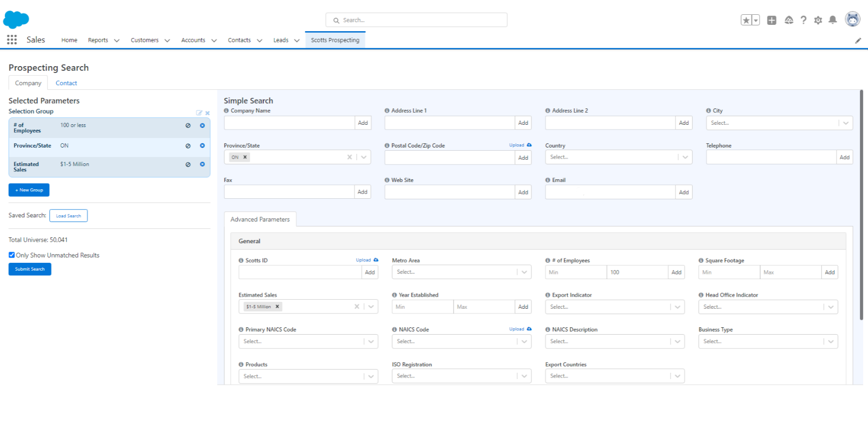Add the Year Established range

tap(523, 307)
